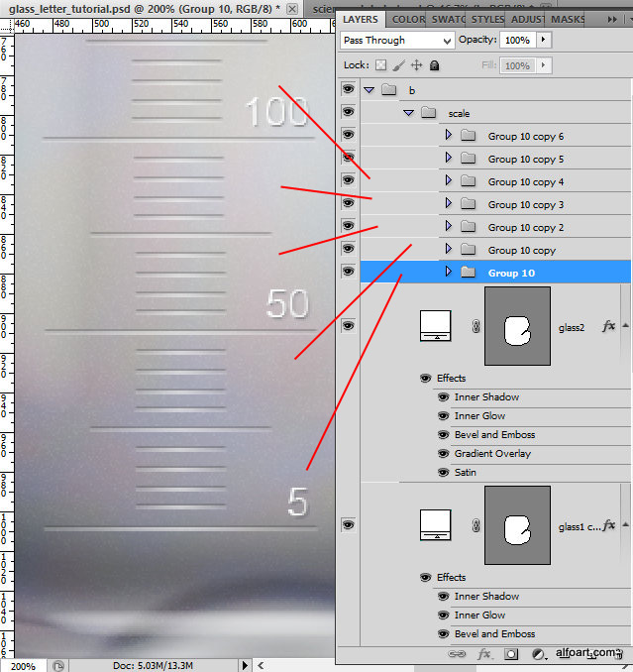The image size is (633, 672).
Task: Toggle visibility of the Inner Shadow effect on glass2
Action: coord(443,397)
